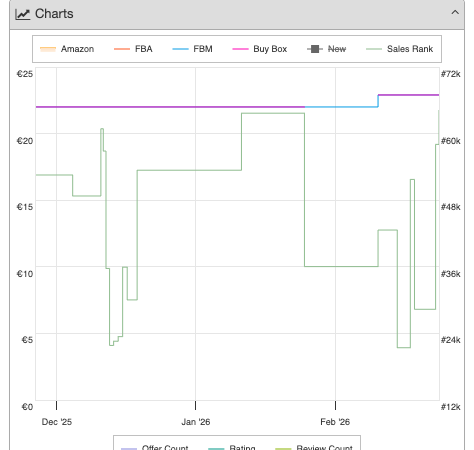The width and height of the screenshot is (474, 450).
Task: Toggle the Amazon series in legend
Action: point(67,49)
